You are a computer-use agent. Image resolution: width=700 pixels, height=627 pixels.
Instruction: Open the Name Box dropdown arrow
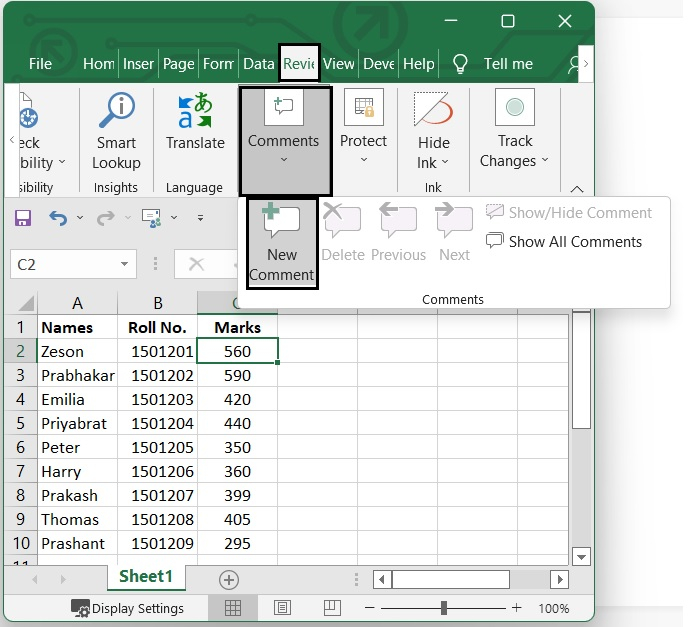(125, 265)
